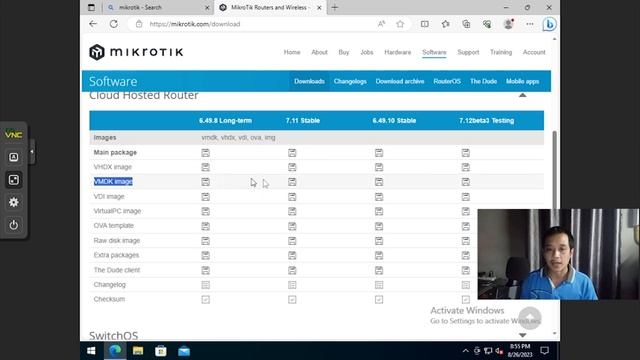640x360 pixels.
Task: Download The Dude client for 7.12beta3 Testing
Action: click(x=466, y=270)
